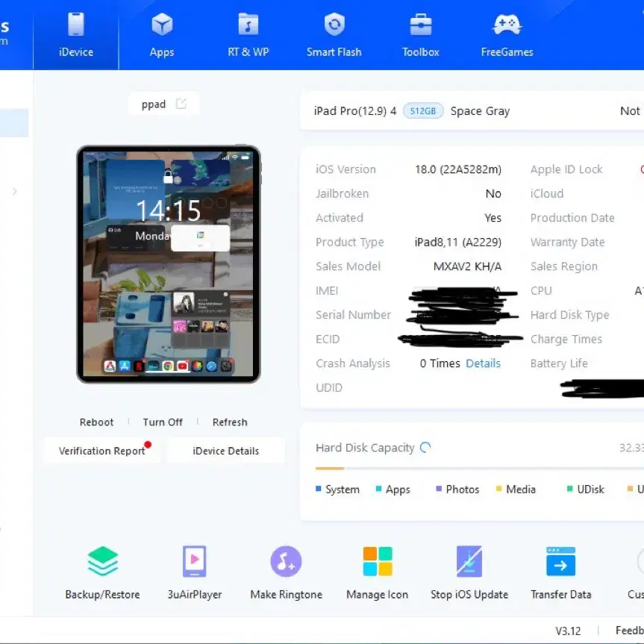
Task: Click the Hard Disk Capacity refresh spinner
Action: 425,447
